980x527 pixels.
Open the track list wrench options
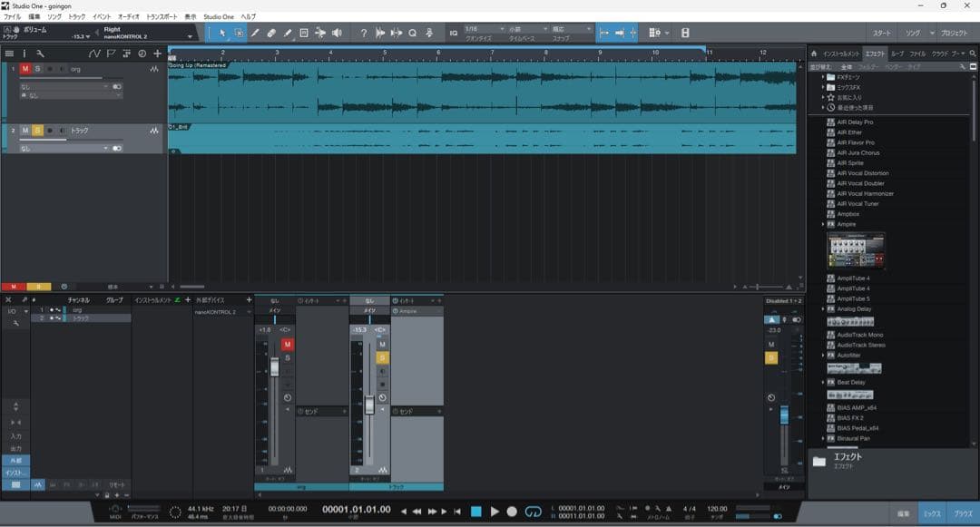[x=40, y=54]
